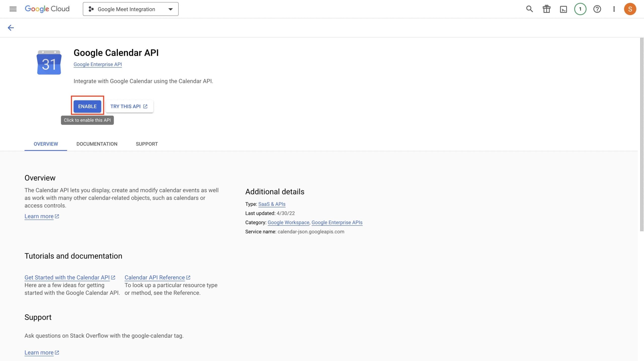
Task: Click the TRY THIS API button
Action: pyautogui.click(x=129, y=106)
